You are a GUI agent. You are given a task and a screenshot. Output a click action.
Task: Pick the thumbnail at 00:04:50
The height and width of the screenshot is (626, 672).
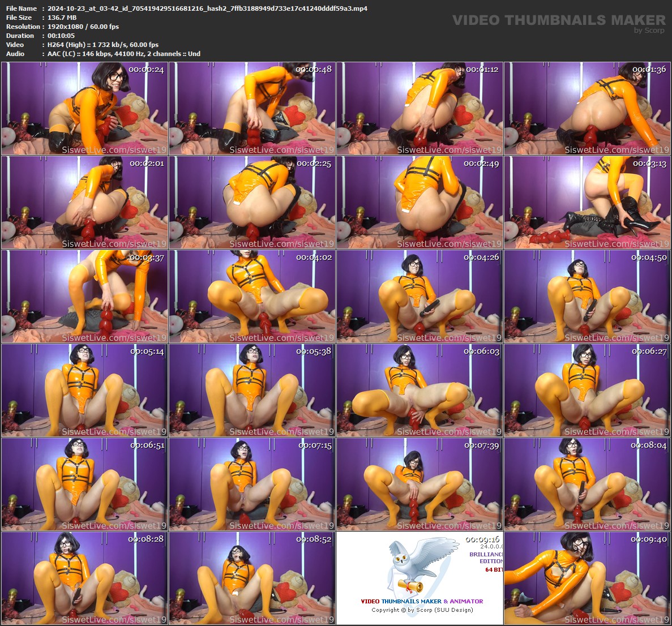pos(587,296)
